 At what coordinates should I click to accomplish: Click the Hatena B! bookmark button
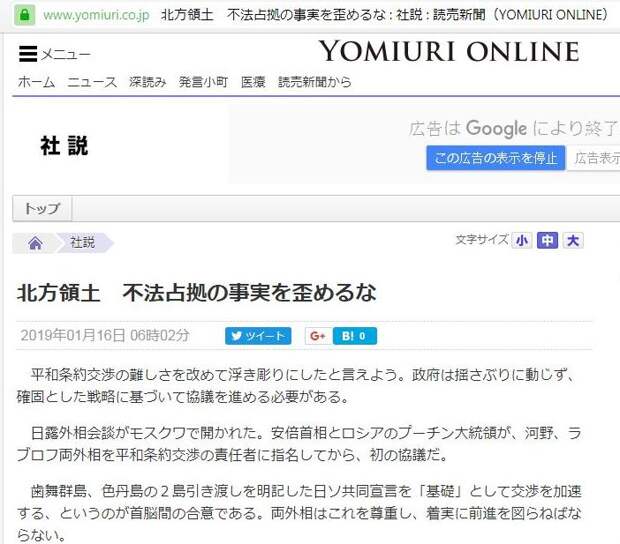point(355,336)
